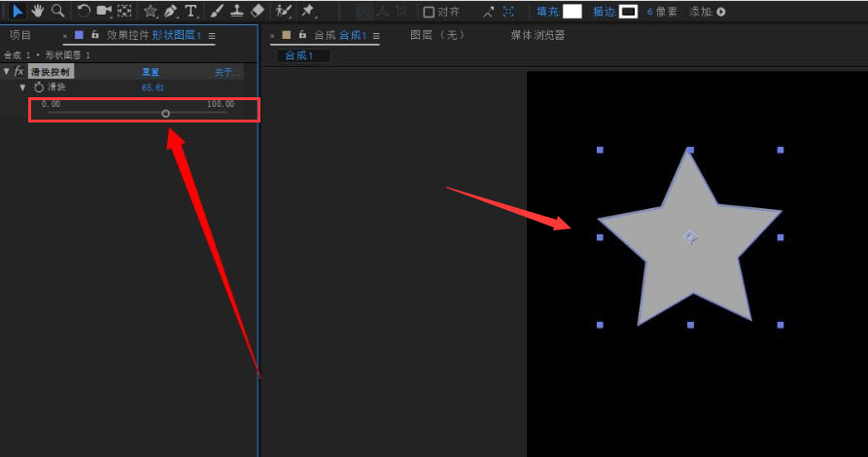
Task: Toggle lock on effect controls panel
Action: [95, 35]
